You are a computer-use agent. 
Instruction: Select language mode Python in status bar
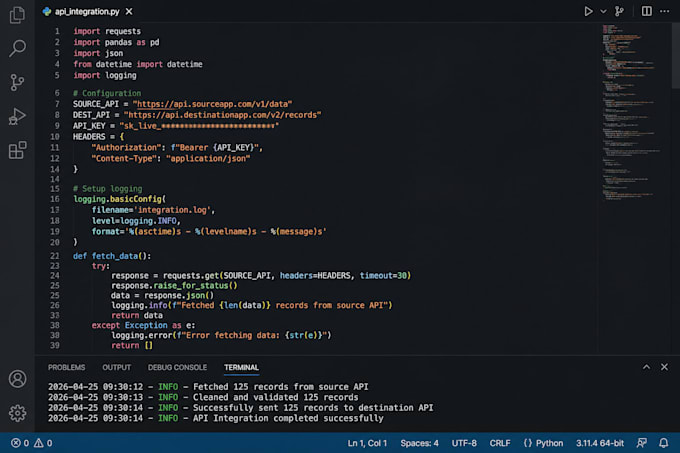[543, 443]
